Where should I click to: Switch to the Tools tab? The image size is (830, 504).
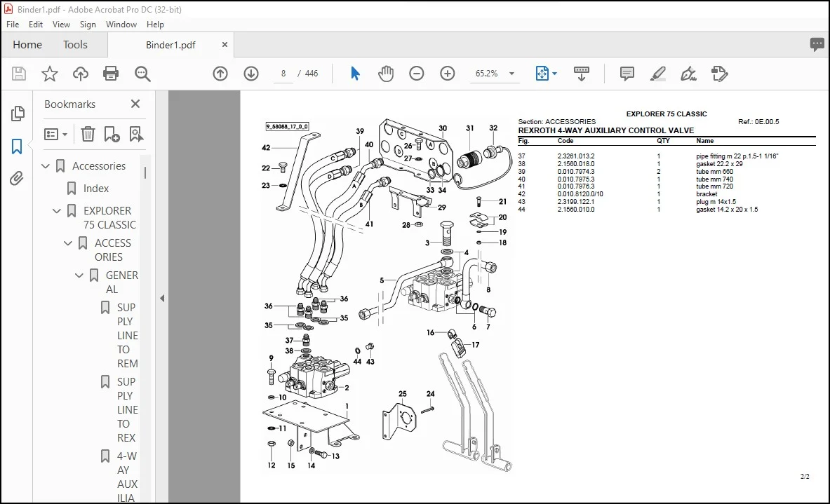(75, 44)
